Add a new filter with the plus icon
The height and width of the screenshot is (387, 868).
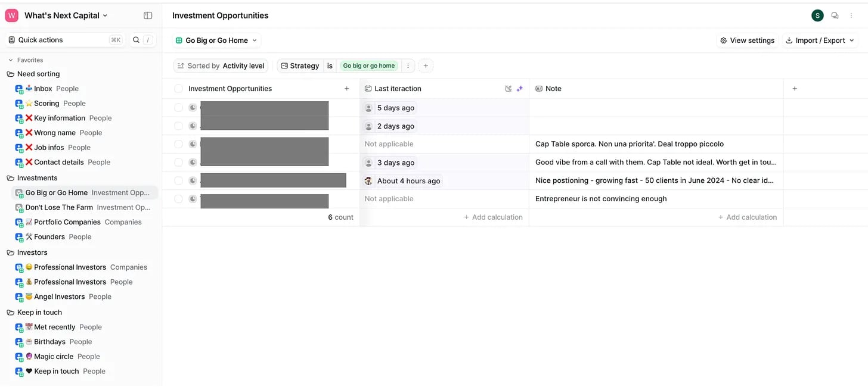point(425,66)
